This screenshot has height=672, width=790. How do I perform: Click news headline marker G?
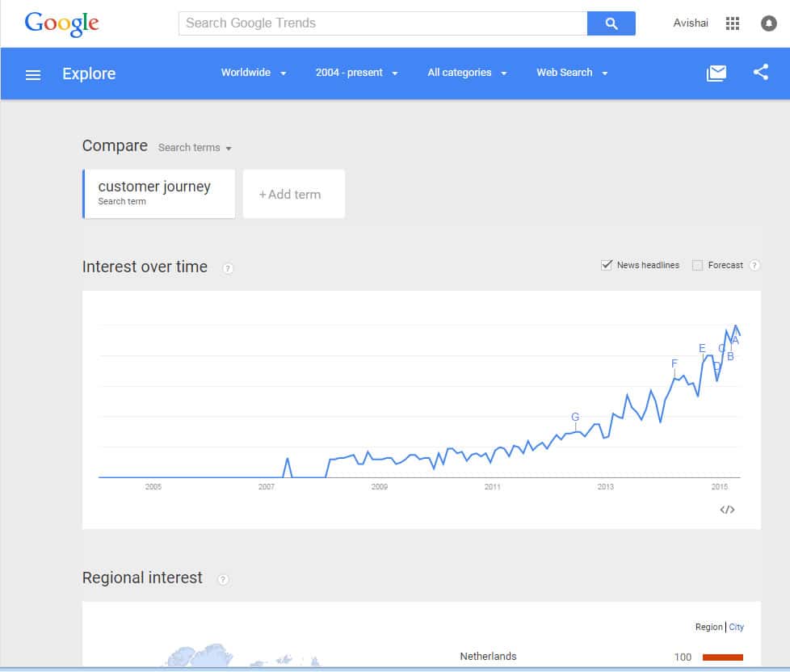click(575, 417)
